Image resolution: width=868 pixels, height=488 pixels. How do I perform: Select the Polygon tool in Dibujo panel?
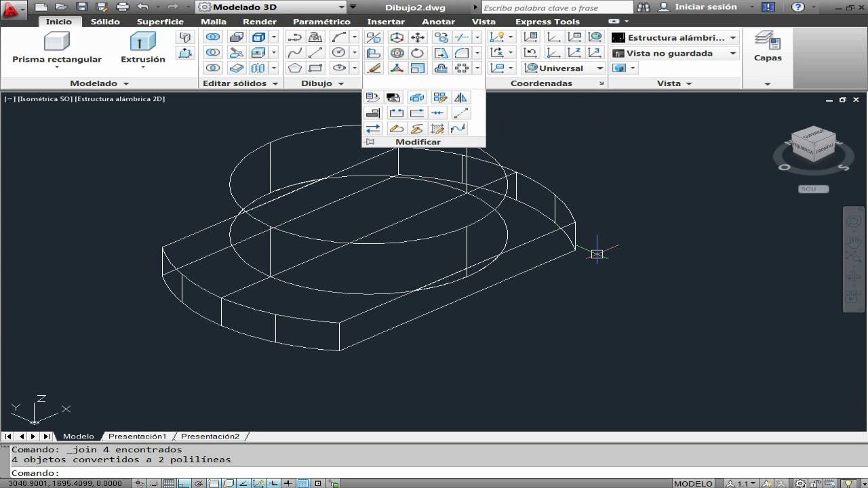tap(294, 68)
